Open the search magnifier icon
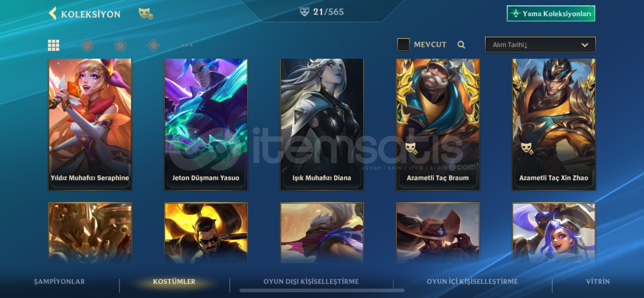 (x=461, y=45)
